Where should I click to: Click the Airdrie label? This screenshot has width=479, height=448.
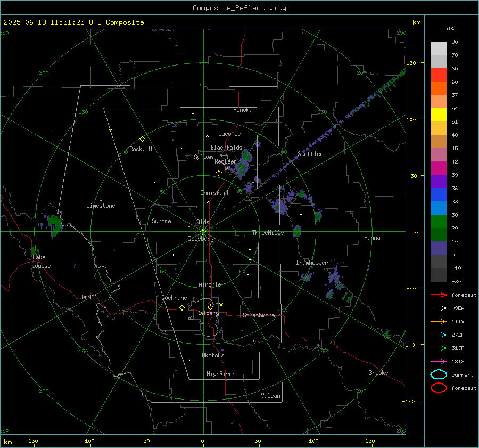[210, 284]
